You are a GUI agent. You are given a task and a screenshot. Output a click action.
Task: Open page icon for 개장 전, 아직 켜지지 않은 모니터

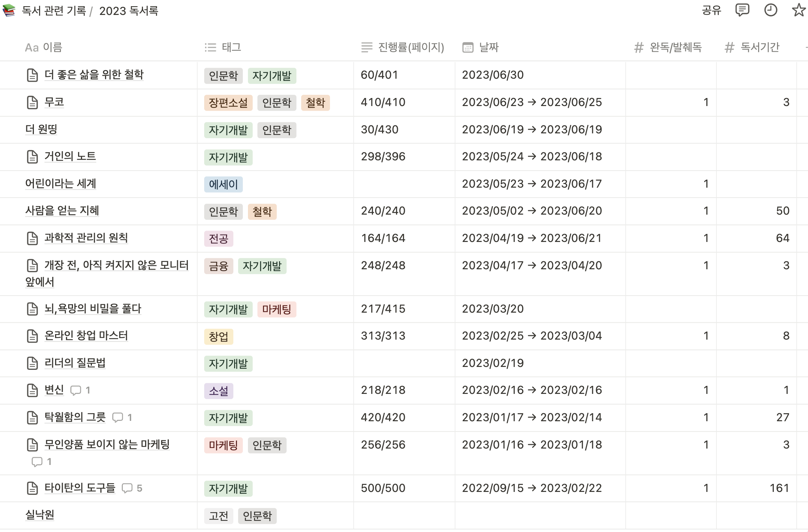(32, 266)
